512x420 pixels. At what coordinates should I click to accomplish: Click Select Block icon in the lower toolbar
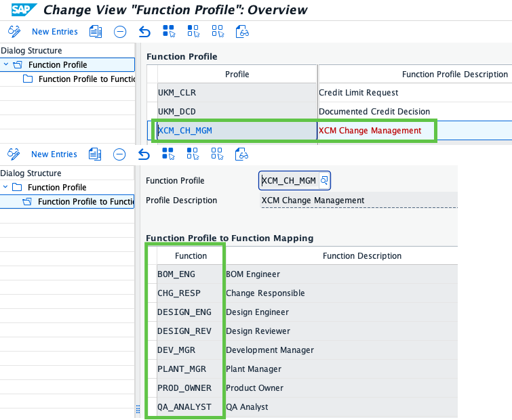(x=193, y=154)
